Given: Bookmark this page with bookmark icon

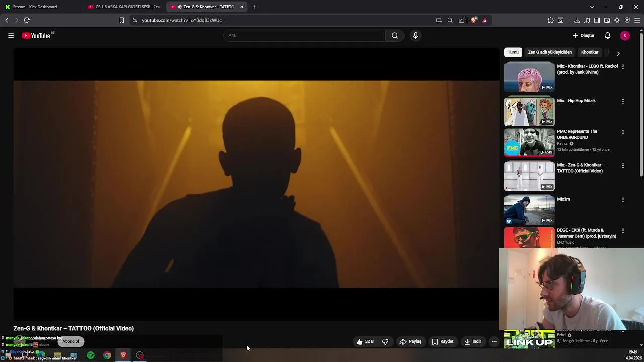Looking at the screenshot, I should click(x=121, y=20).
